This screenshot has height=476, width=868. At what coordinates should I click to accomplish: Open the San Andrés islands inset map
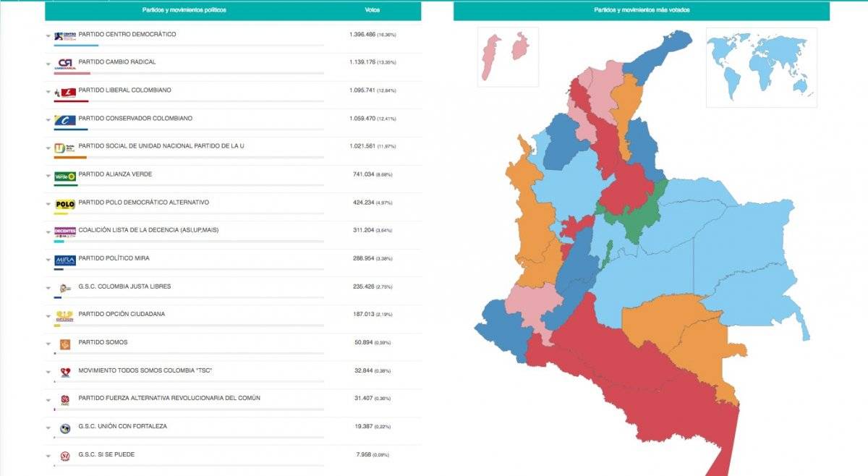(508, 57)
